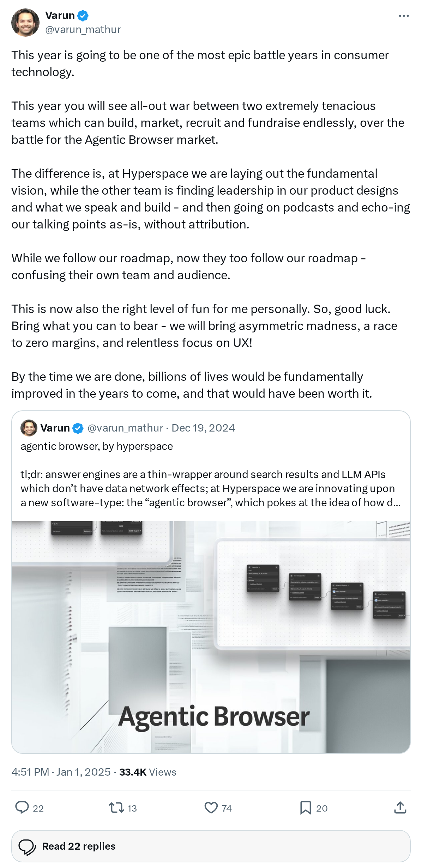Like the post with heart icon
The height and width of the screenshot is (868, 422).
(x=211, y=807)
